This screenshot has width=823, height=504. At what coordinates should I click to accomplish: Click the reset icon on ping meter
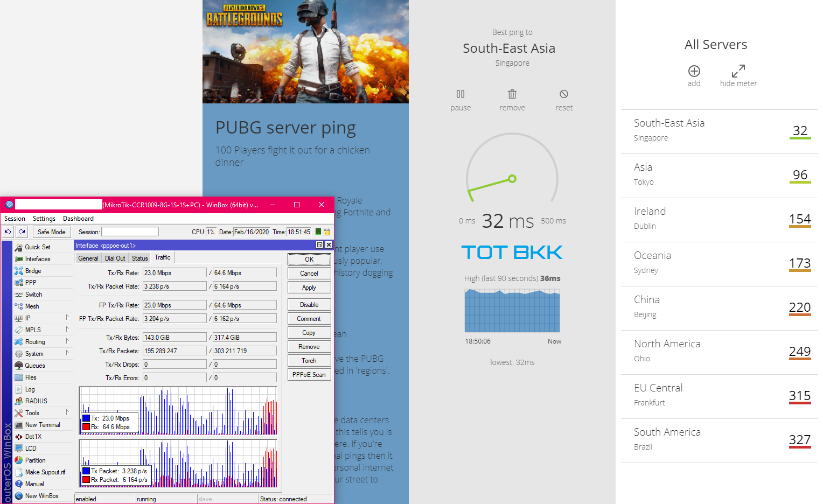[x=564, y=94]
